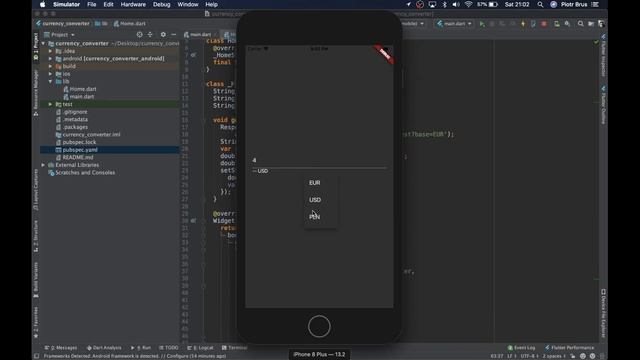Click the Flutter Hot Reload lightning icon

tap(523, 24)
